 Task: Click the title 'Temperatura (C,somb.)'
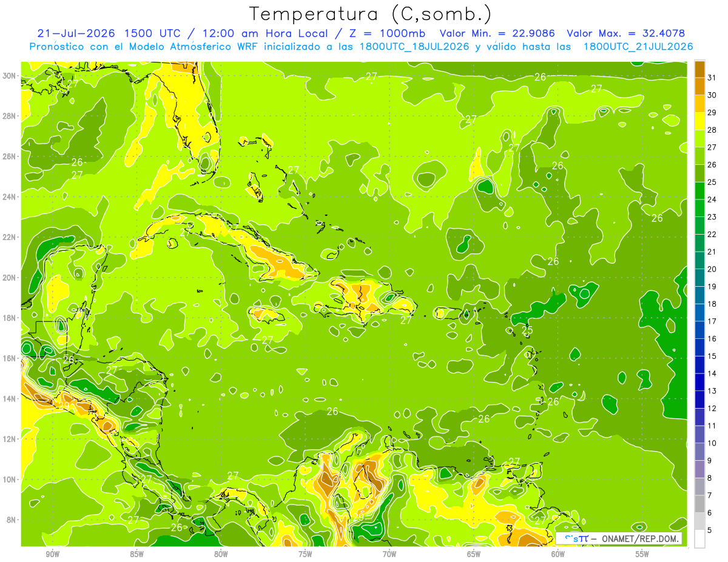pos(370,14)
